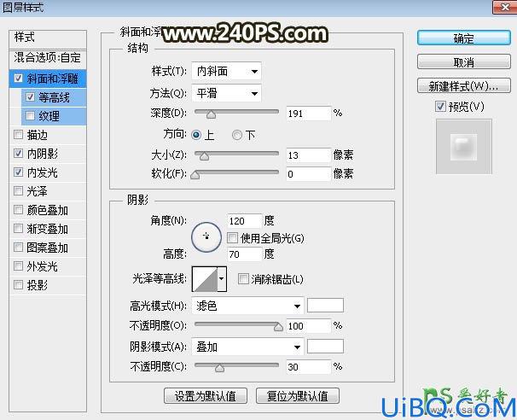This screenshot has height=420, width=517.
Task: Click the 深度 value field 191
Action: point(308,114)
